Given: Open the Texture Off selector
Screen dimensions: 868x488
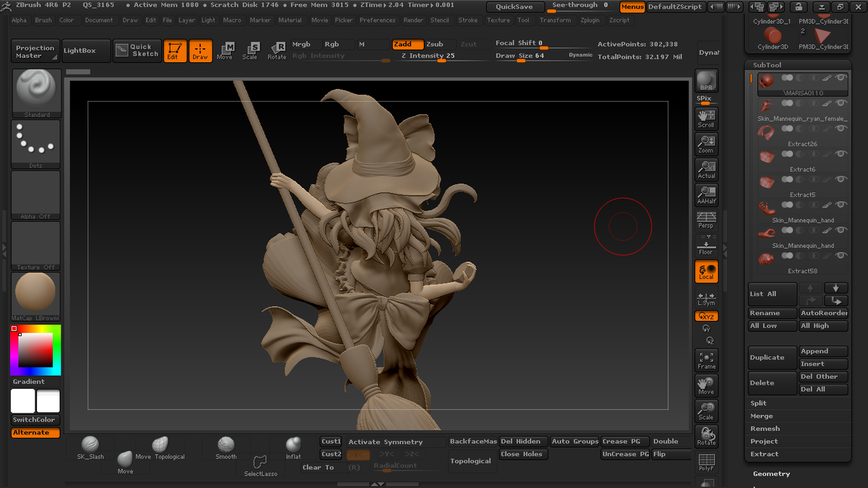Looking at the screenshot, I should click(x=35, y=246).
